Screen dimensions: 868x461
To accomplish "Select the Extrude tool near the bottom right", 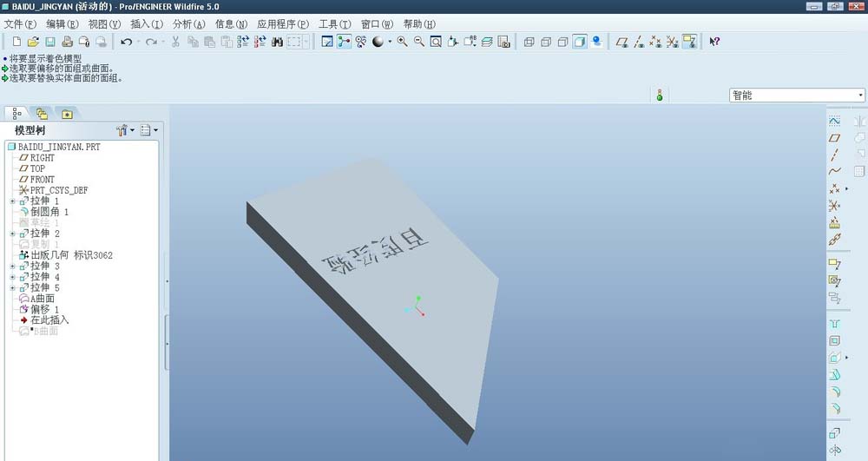I will (834, 433).
